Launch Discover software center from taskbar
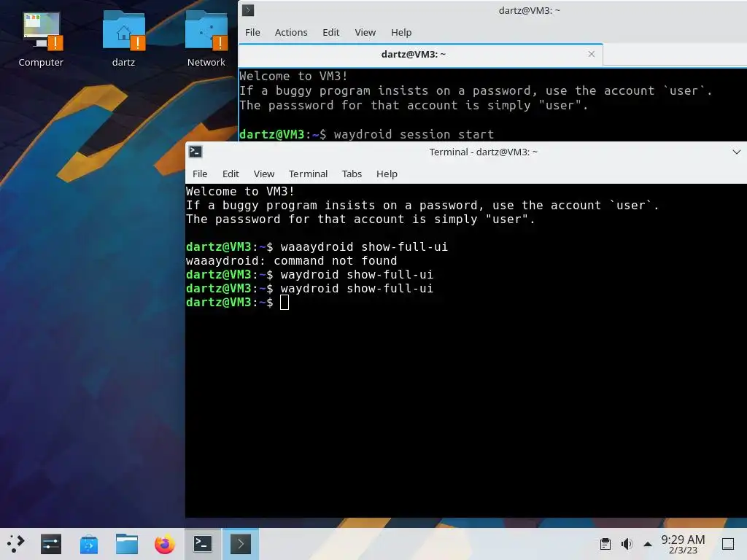Screen dimensions: 747x560 tap(88, 544)
